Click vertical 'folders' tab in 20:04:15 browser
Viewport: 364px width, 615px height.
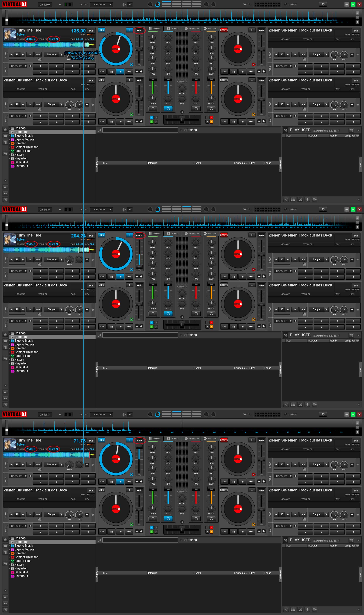pos(97,370)
